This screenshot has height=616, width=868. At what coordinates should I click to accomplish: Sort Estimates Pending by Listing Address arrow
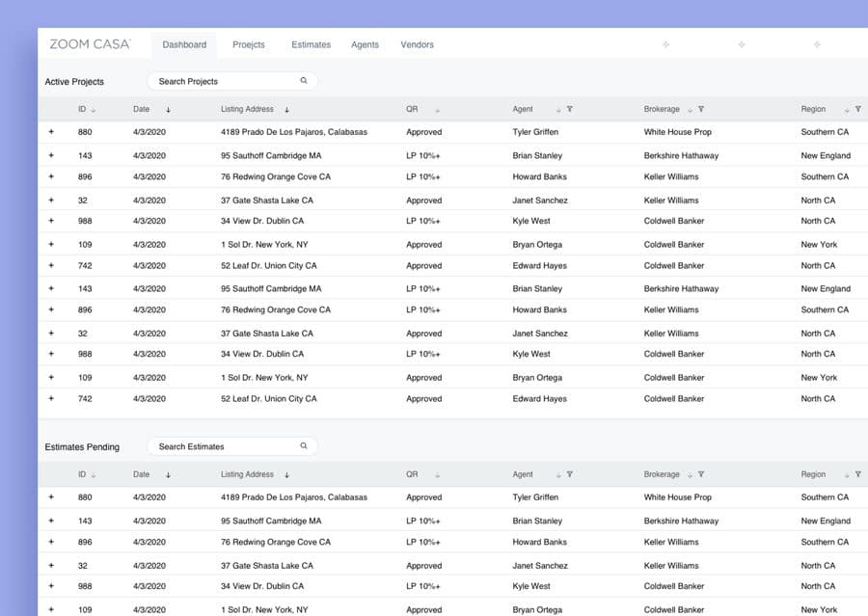286,475
